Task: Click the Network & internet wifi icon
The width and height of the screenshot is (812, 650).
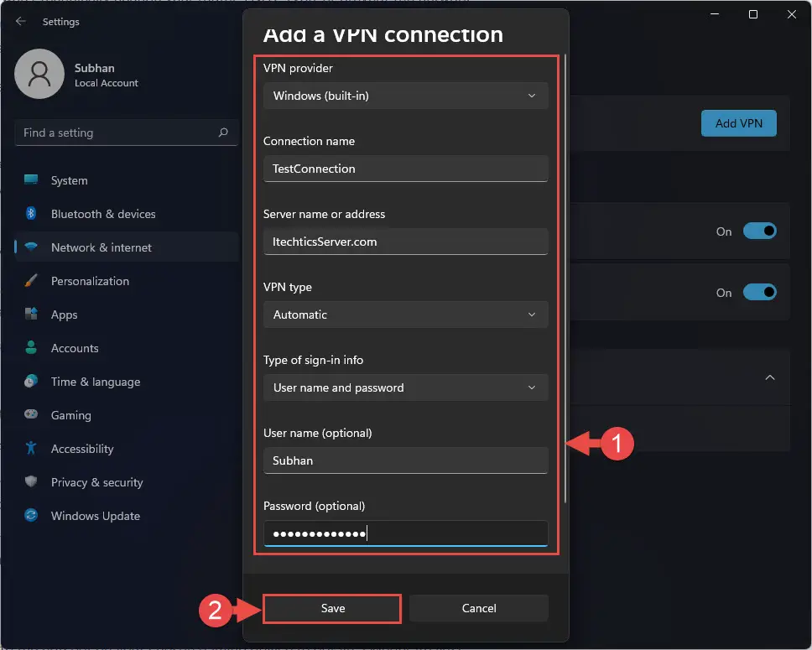Action: point(31,247)
